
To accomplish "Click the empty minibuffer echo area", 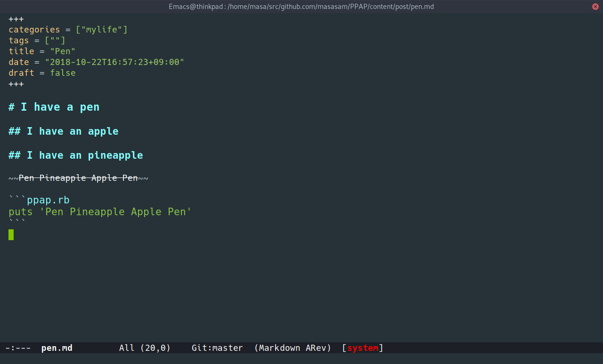I will coord(301,359).
